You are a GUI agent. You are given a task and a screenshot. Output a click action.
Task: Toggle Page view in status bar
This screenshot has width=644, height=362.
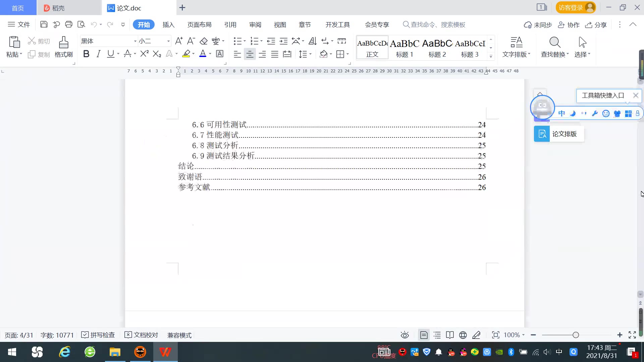point(424,335)
